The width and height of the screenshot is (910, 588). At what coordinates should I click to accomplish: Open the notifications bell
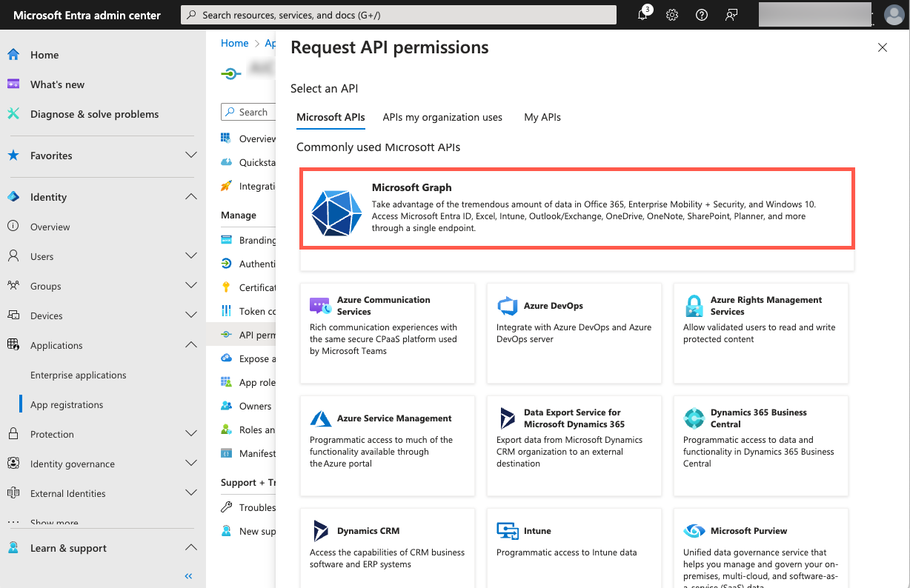click(642, 15)
